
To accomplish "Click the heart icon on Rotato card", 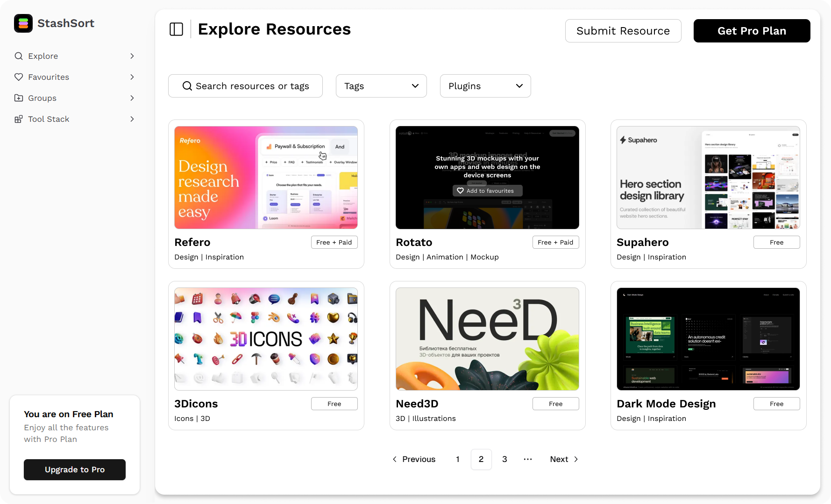I will coord(460,191).
